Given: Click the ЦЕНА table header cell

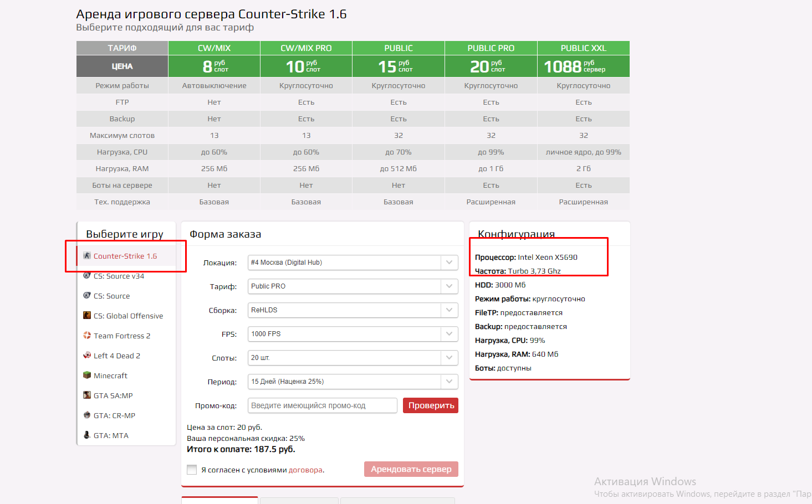Looking at the screenshot, I should [122, 66].
